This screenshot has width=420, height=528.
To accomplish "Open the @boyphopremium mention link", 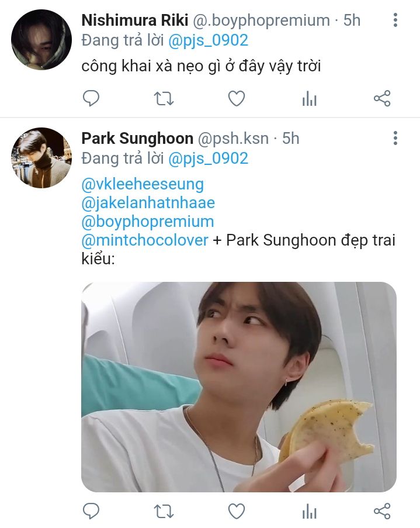I will [148, 222].
